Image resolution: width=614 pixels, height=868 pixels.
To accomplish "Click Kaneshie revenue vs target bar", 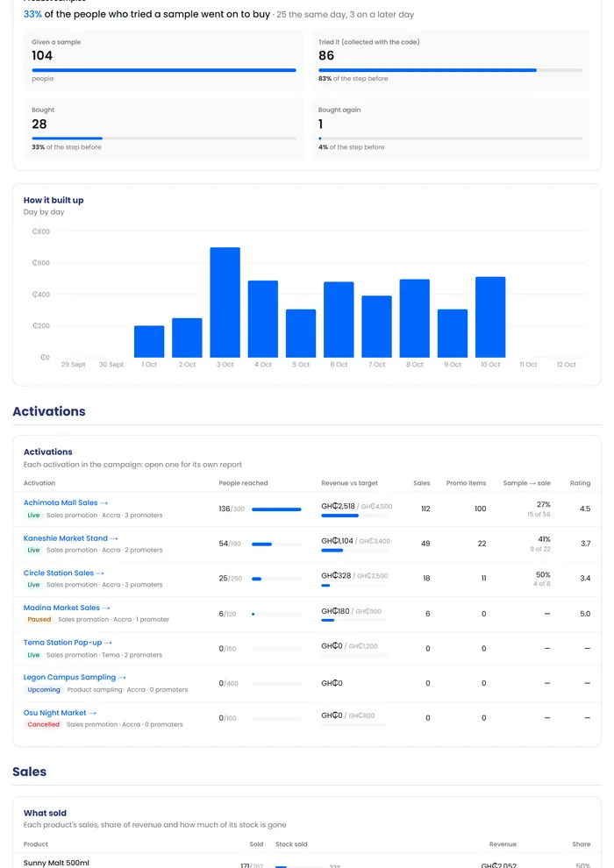I will click(354, 551).
